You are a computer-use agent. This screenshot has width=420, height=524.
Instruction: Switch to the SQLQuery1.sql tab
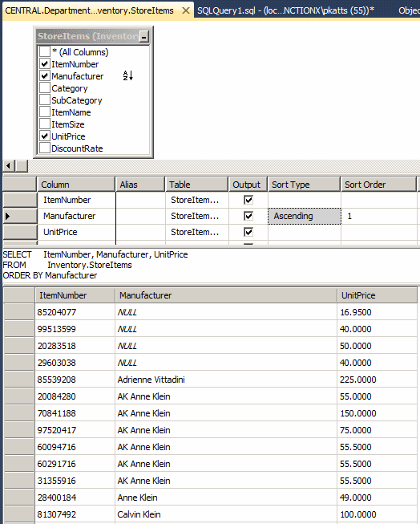285,10
